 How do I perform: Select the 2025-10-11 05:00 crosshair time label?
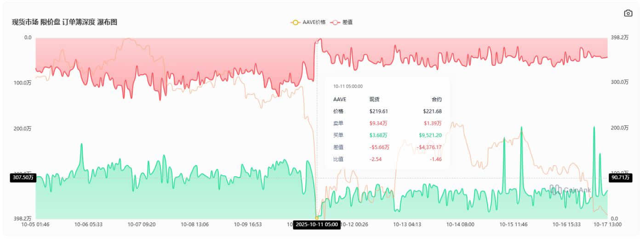click(x=317, y=225)
